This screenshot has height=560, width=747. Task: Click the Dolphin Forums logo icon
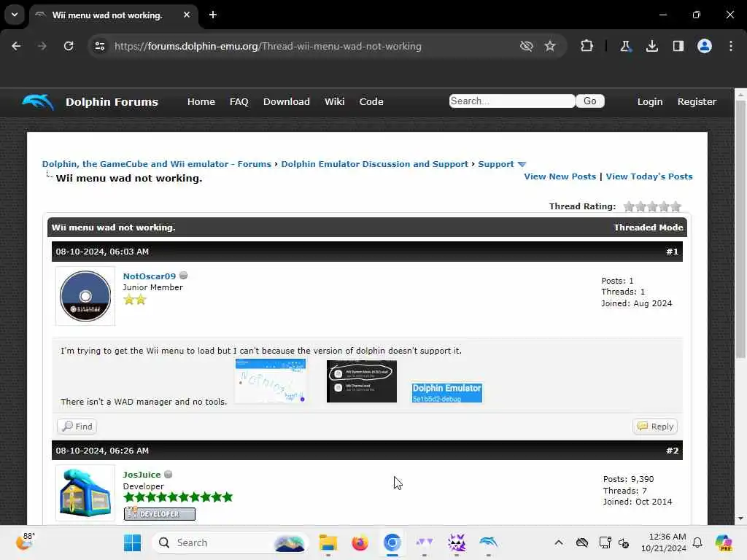[x=38, y=101]
